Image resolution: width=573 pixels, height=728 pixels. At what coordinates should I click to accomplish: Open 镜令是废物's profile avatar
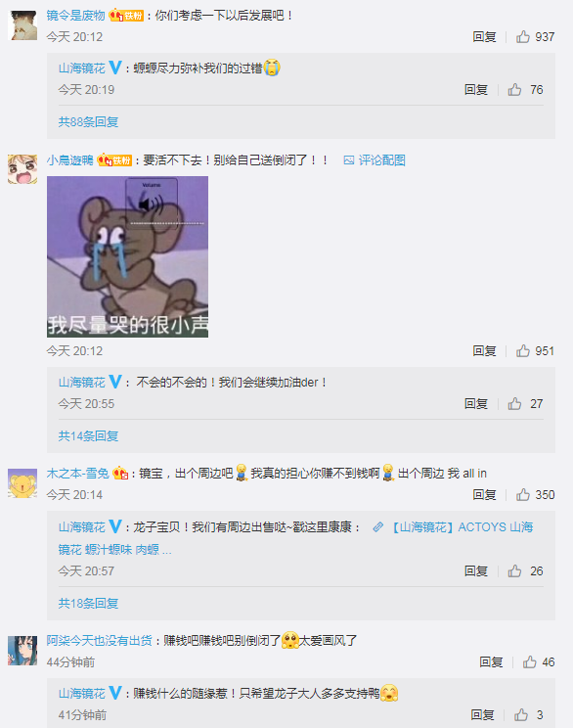[x=22, y=25]
